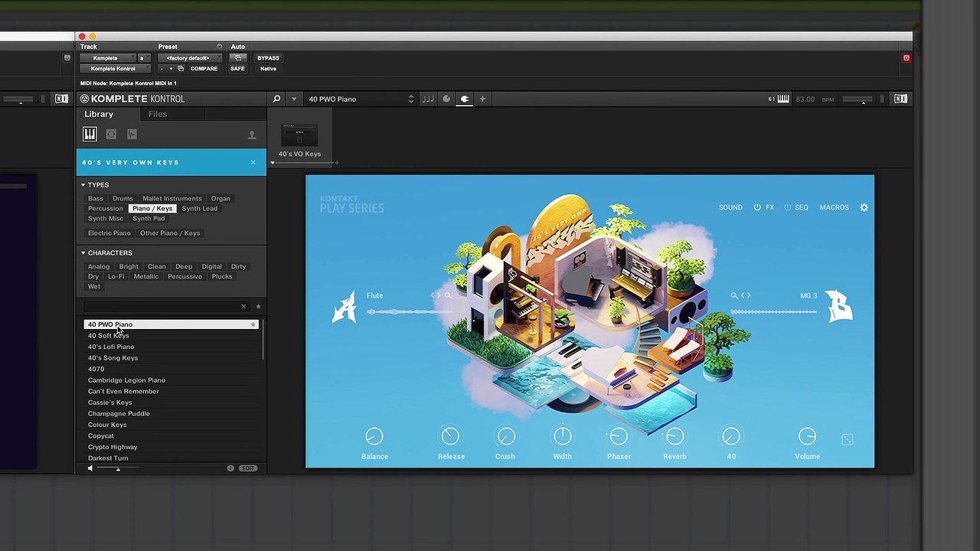Select the Cambridge Legion Piano preset
The image size is (980, 551).
pyautogui.click(x=126, y=380)
